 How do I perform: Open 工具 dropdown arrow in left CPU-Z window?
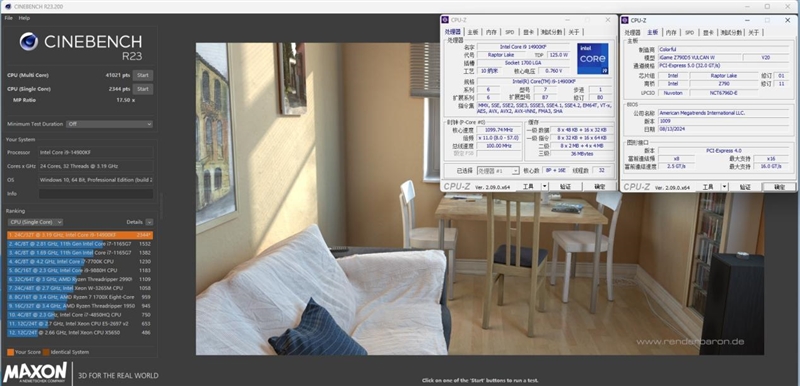(x=544, y=187)
